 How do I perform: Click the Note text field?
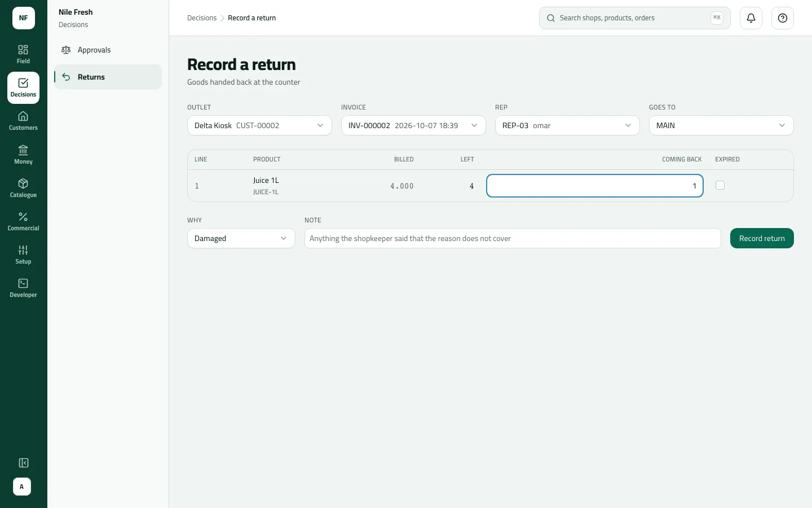(513, 238)
